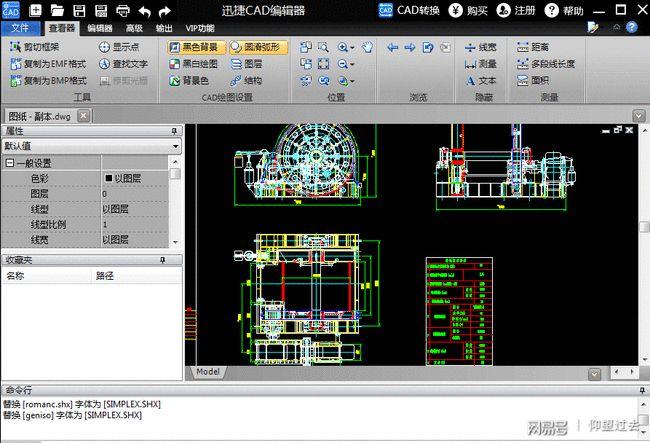650x443 pixels.
Task: Click the pan hand tool icon
Action: (x=367, y=47)
